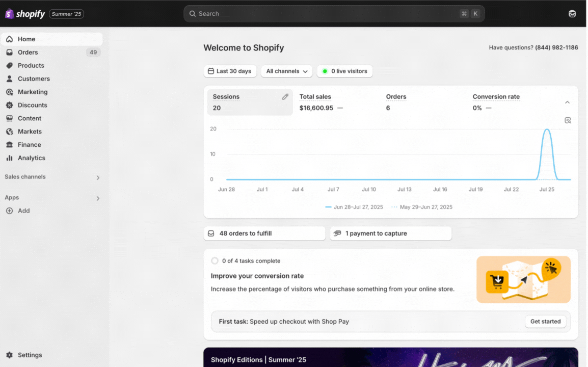Image resolution: width=588 pixels, height=367 pixels.
Task: Open the Shopify Editions Summer '25 banner
Action: click(390, 357)
